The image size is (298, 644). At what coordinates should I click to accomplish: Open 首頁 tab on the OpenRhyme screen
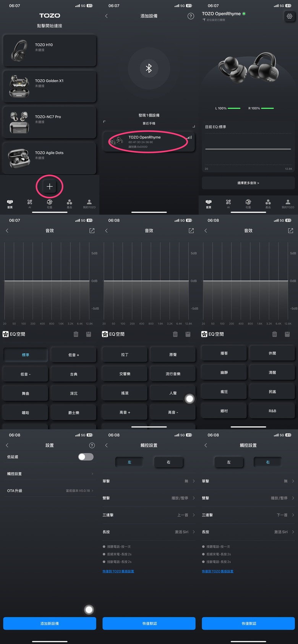click(x=209, y=204)
